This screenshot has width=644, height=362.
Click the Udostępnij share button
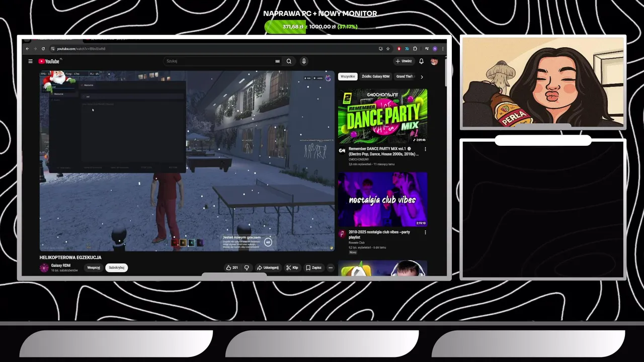tap(268, 267)
